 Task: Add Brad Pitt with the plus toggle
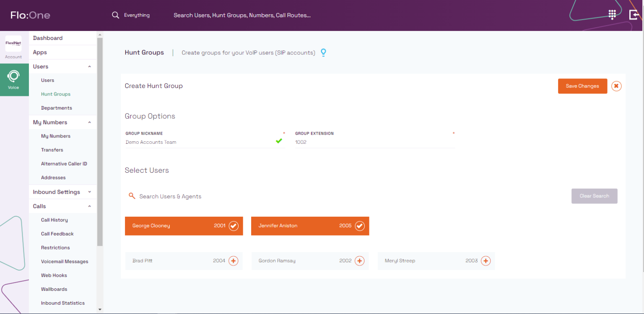pyautogui.click(x=234, y=260)
